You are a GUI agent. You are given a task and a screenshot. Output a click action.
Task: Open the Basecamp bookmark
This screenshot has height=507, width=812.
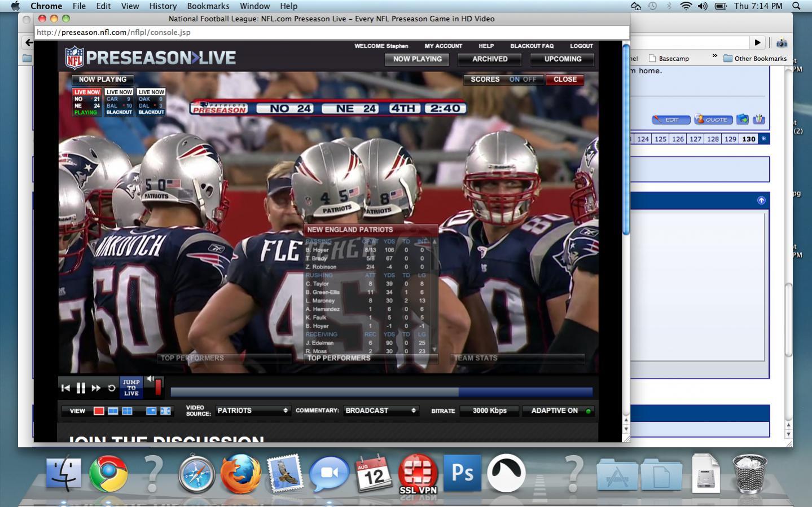669,58
